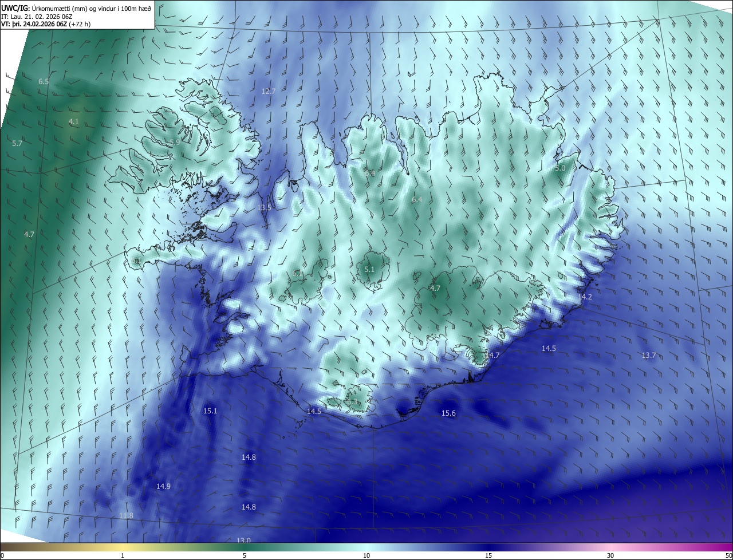Screen dimensions: 733x560
Task: Click the 13.7 value label over the southeast ocean
Action: pyautogui.click(x=649, y=356)
